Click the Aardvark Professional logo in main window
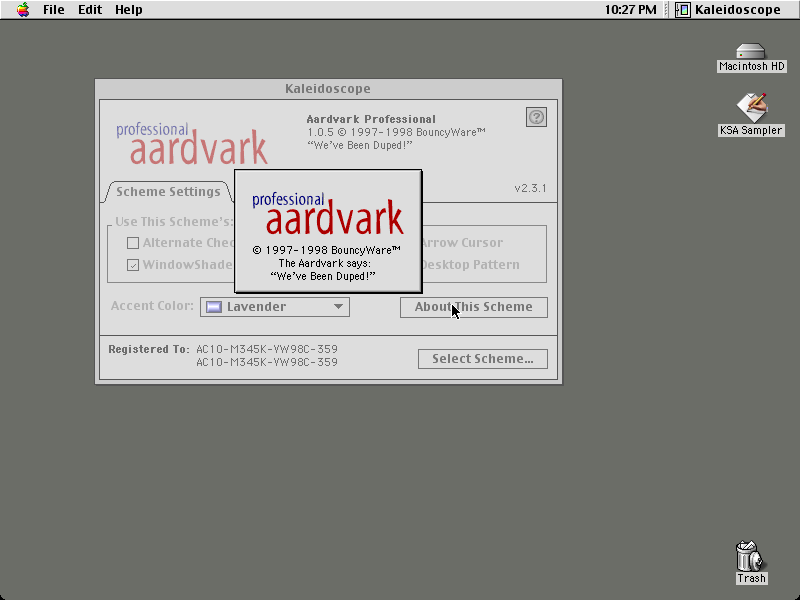This screenshot has width=800, height=600. tap(192, 143)
